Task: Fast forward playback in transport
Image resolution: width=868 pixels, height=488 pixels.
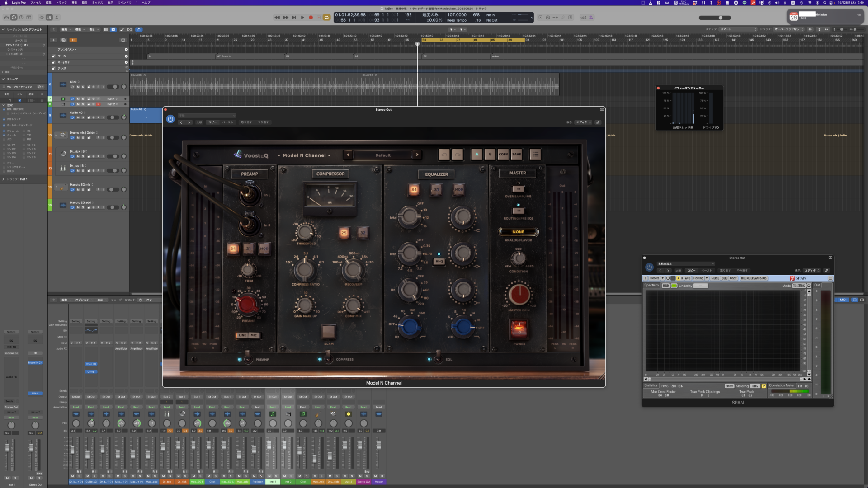Action: (x=286, y=17)
